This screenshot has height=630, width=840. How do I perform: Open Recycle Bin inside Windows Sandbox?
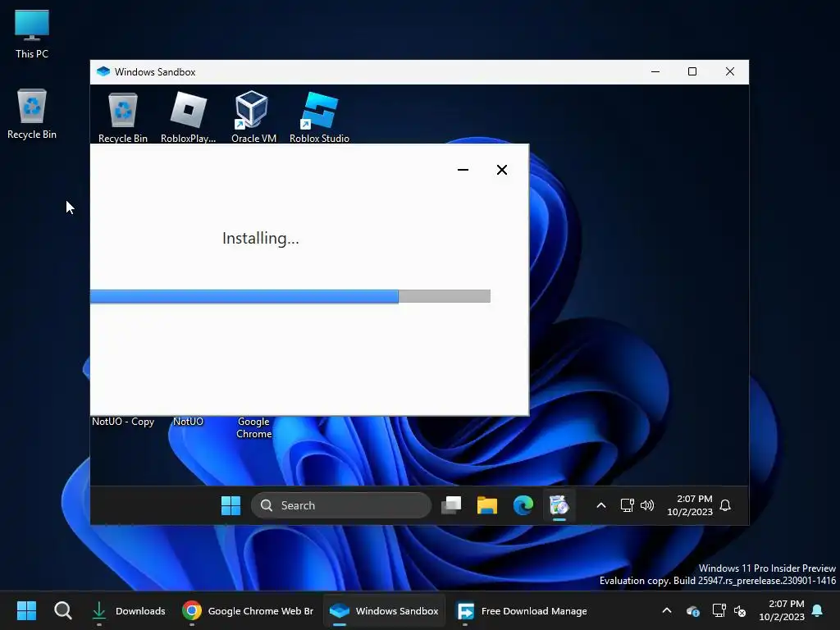pos(123,117)
